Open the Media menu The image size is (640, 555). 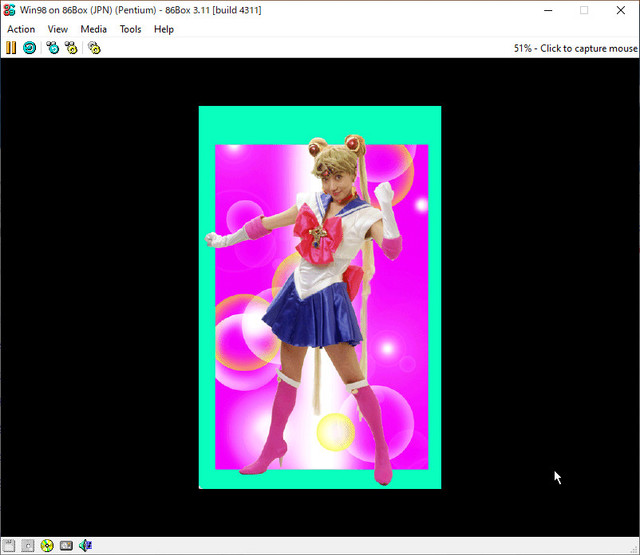tap(93, 29)
